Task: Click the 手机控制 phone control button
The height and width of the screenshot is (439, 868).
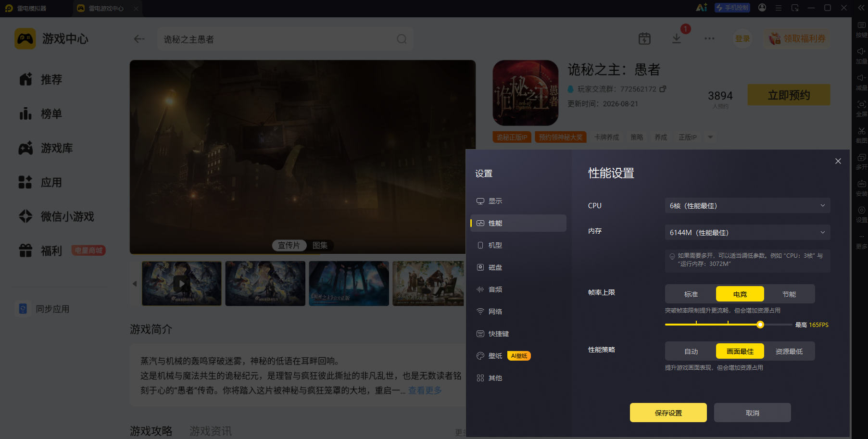Action: (732, 8)
